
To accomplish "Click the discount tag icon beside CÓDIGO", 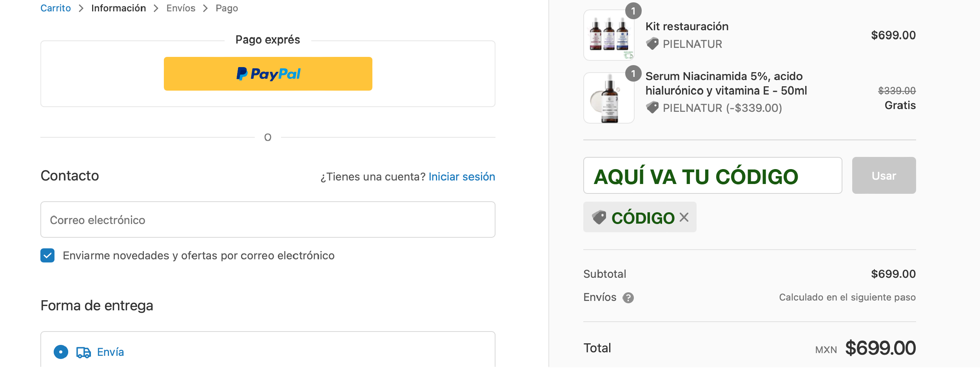I will coord(599,217).
